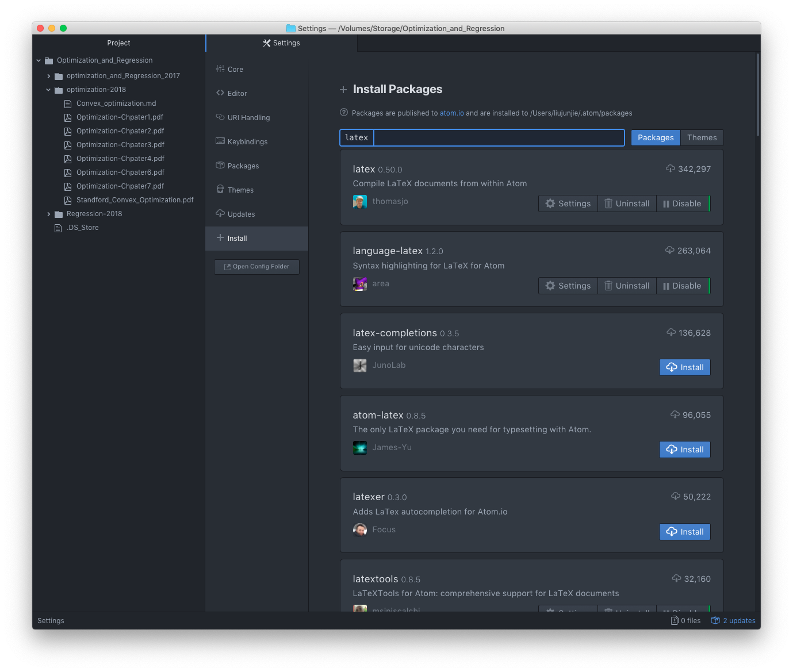Open Keybindings settings section
This screenshot has height=672, width=793.
(x=257, y=142)
